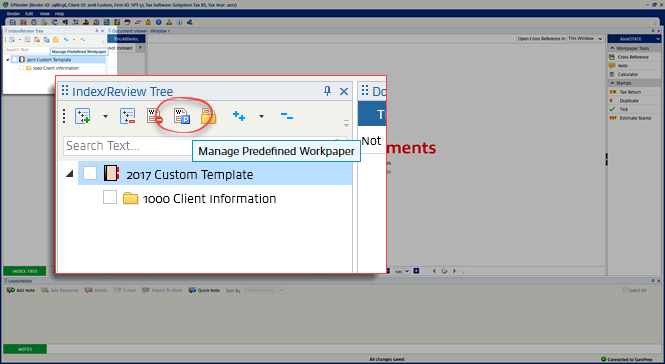The width and height of the screenshot is (665, 364).
Task: Check 1000 Client Information box in enlarged callout
Action: coord(110,197)
